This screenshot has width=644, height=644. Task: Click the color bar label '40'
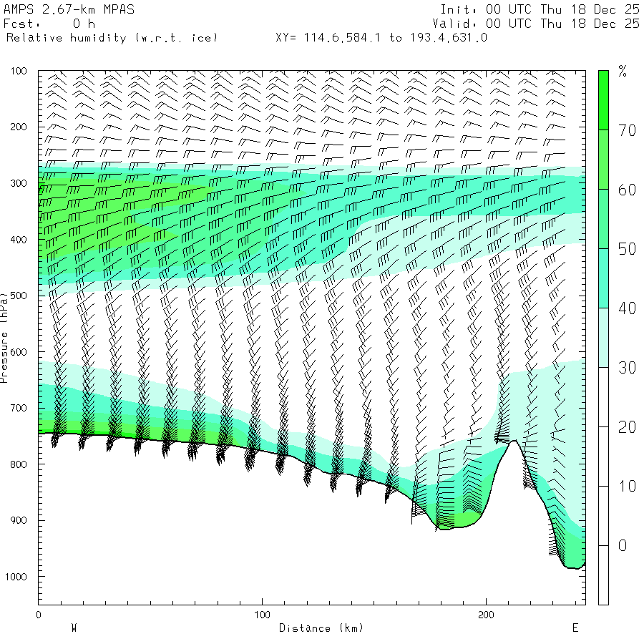pos(627,308)
